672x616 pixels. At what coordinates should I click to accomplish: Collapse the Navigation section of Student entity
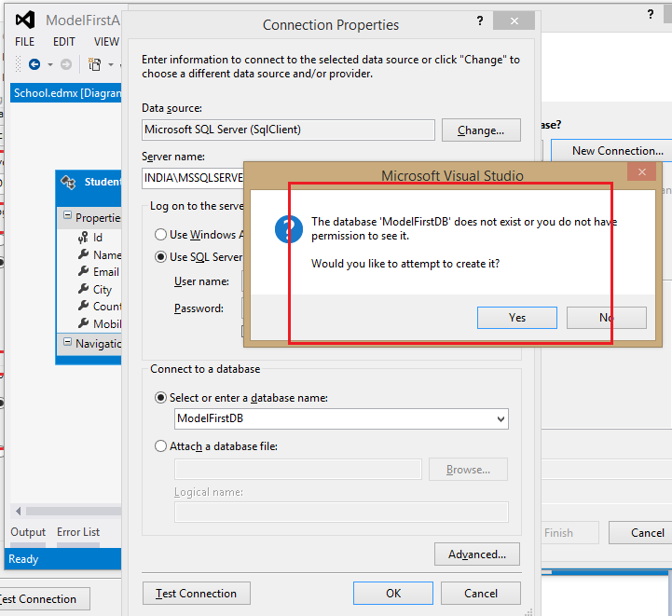point(67,342)
